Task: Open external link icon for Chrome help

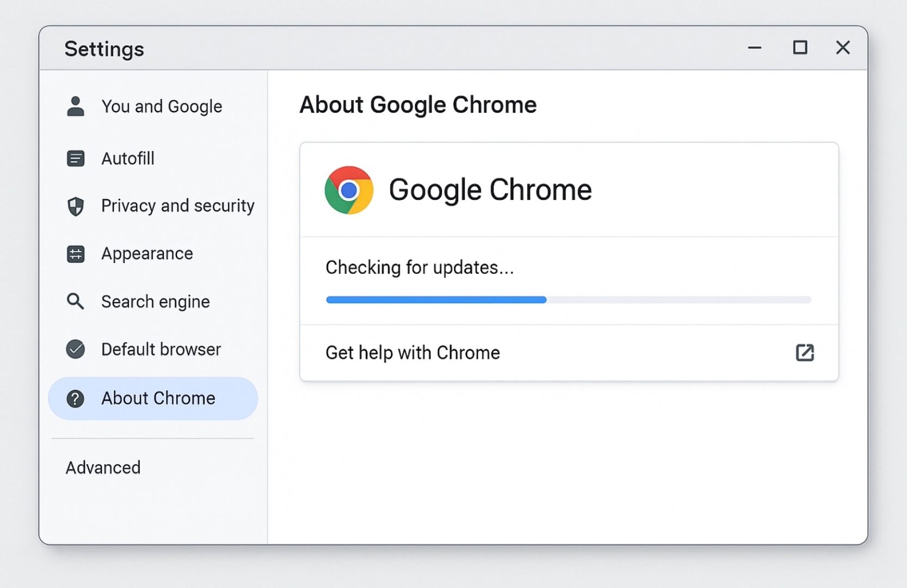Action: pyautogui.click(x=805, y=353)
